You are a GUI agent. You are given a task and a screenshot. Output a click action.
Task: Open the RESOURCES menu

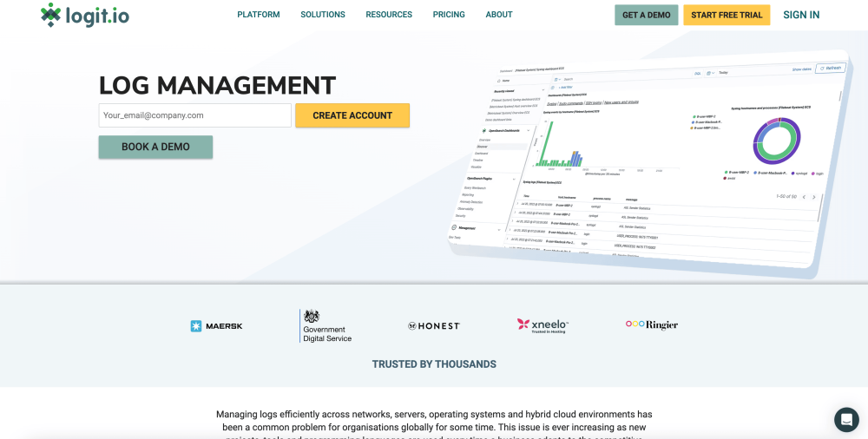pos(389,15)
